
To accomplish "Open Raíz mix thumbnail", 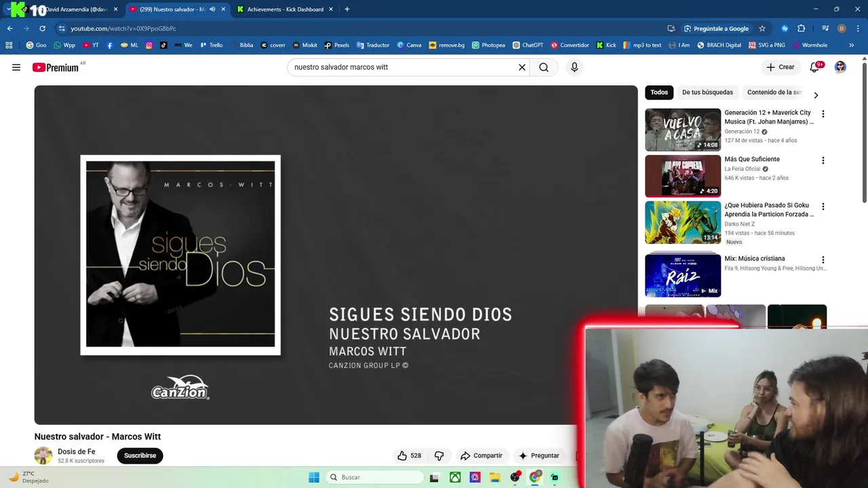I will (x=683, y=275).
